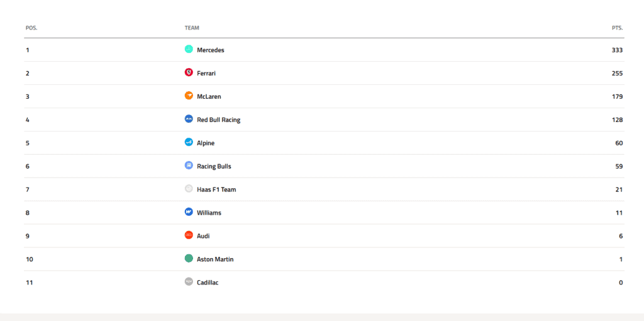Image resolution: width=644 pixels, height=321 pixels.
Task: Open the Red Bull Racing logo icon
Action: (189, 119)
